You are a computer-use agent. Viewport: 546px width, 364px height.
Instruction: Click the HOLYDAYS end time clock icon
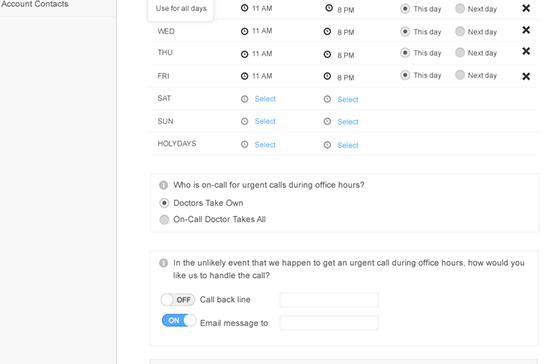[327, 145]
